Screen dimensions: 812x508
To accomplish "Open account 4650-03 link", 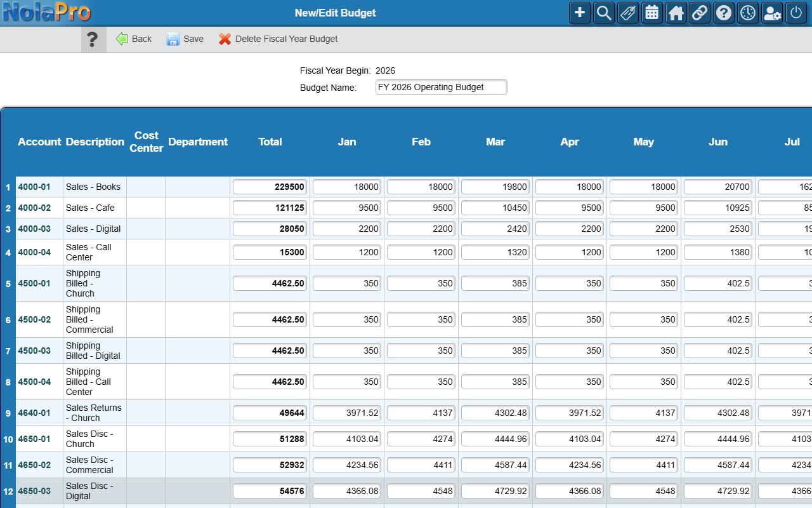I will pyautogui.click(x=34, y=491).
